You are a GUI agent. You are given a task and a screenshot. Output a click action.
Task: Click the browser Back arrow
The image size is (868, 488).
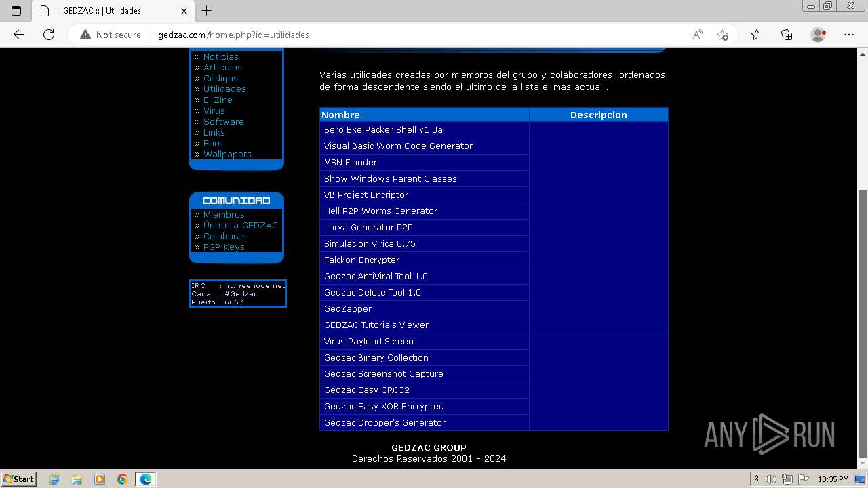19,35
